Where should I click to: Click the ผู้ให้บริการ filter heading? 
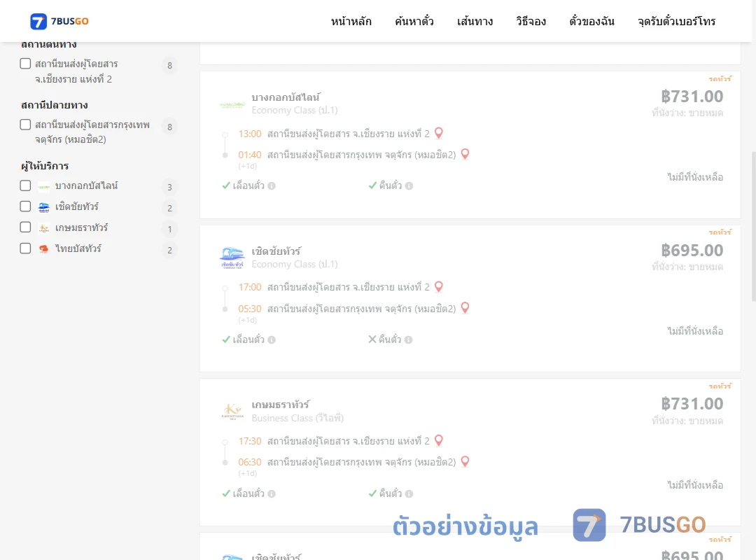45,166
